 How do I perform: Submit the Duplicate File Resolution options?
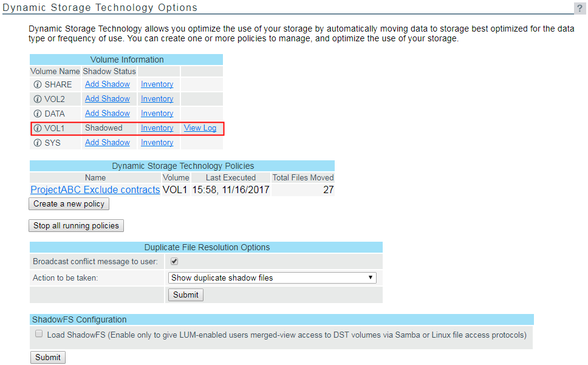(185, 295)
